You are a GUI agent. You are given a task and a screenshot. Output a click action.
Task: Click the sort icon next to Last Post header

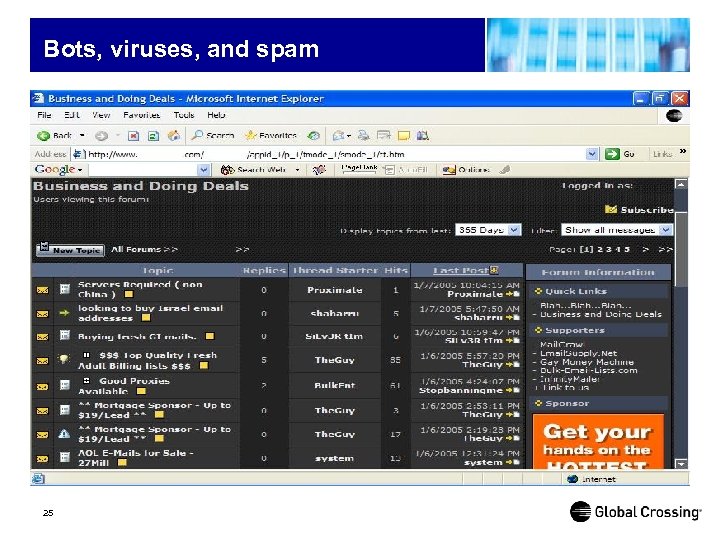pyautogui.click(x=494, y=270)
